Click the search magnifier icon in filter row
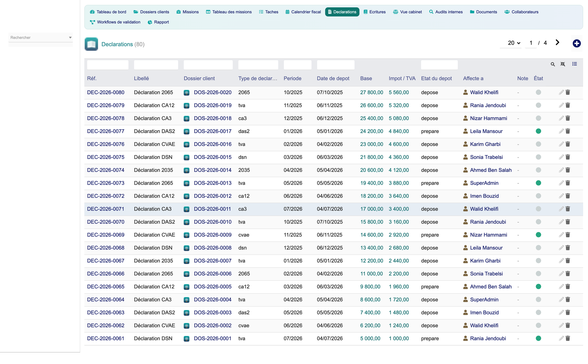 pyautogui.click(x=553, y=64)
